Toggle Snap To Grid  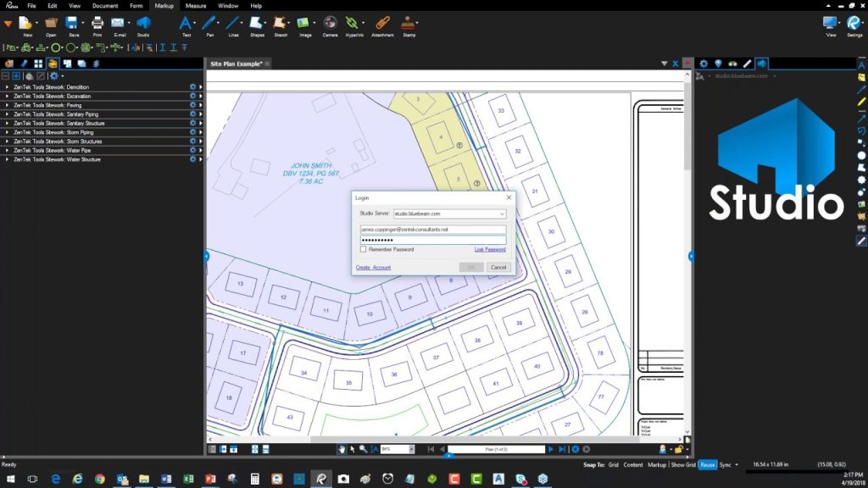614,465
